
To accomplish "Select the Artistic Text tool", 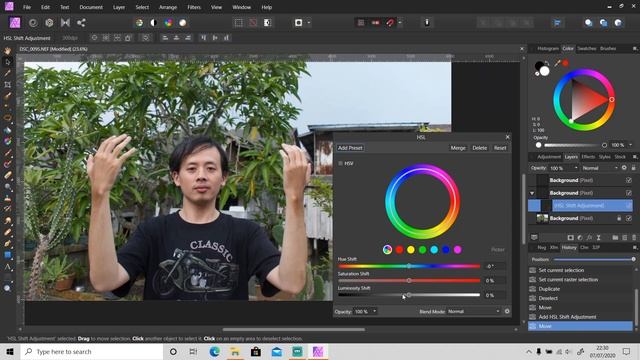I will coord(7,267).
